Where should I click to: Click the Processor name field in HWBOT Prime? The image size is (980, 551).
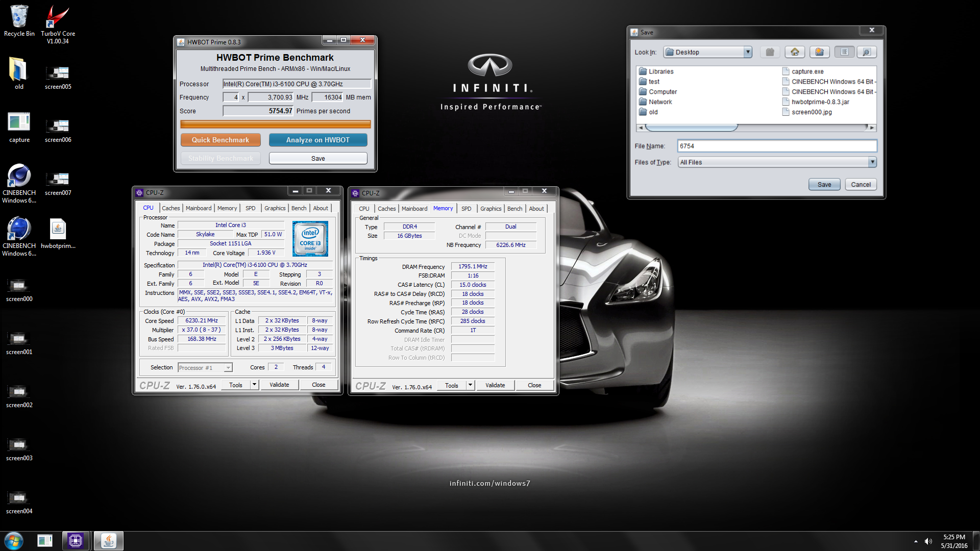[x=297, y=84]
